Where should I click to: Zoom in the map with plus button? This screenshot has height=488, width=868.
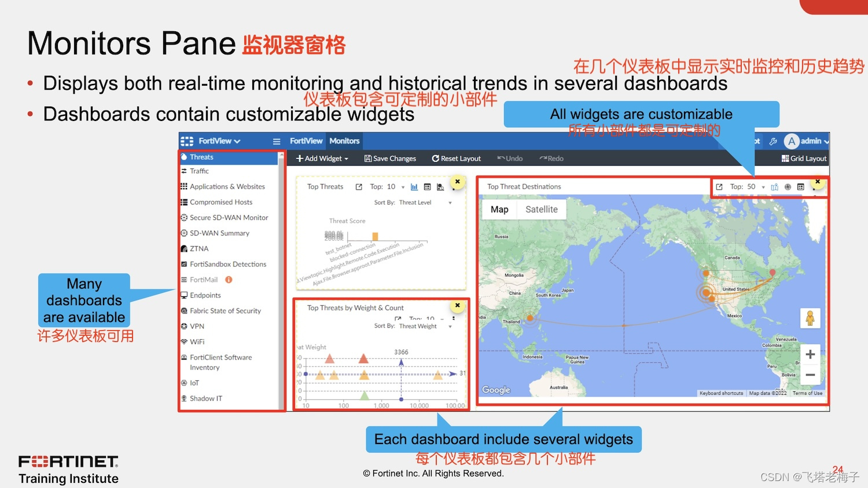pos(810,354)
